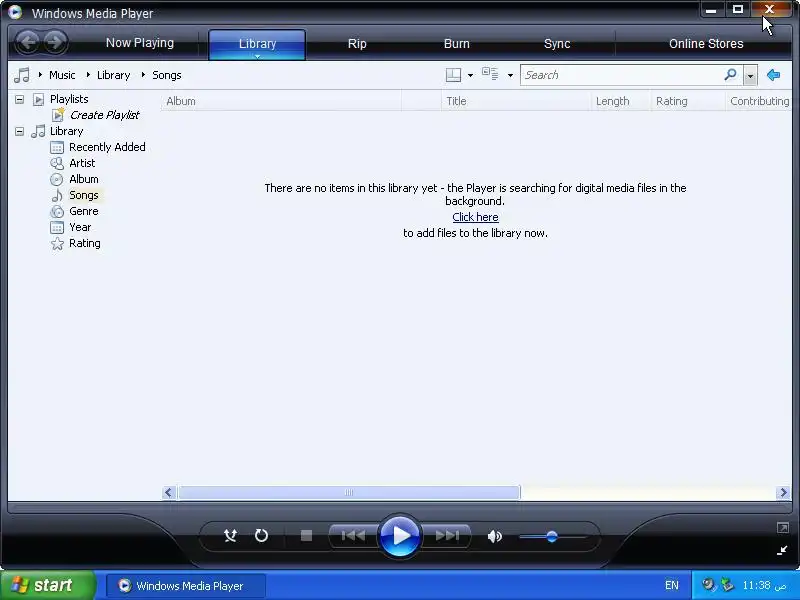
Task: Sort by the Contributing column header
Action: click(759, 101)
